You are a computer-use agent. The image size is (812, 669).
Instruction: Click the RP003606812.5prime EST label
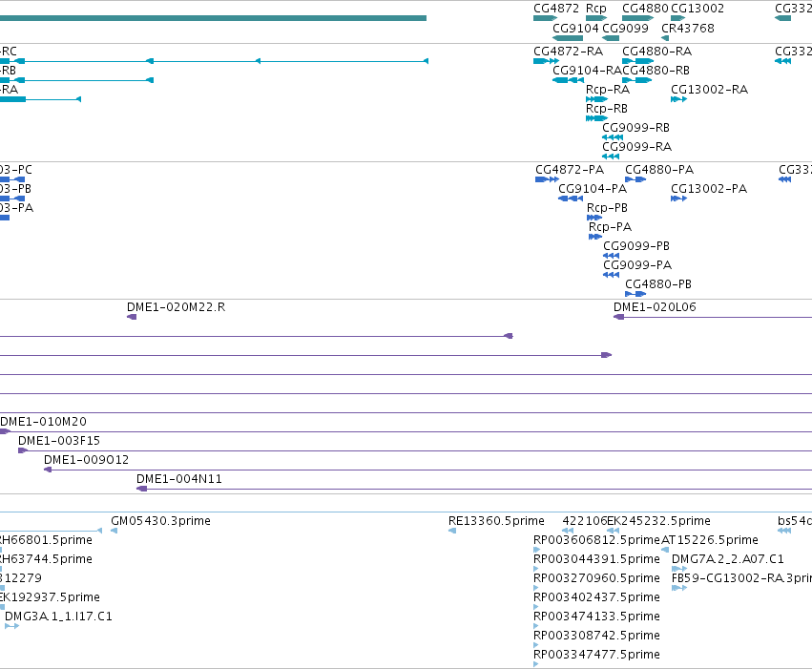point(596,540)
